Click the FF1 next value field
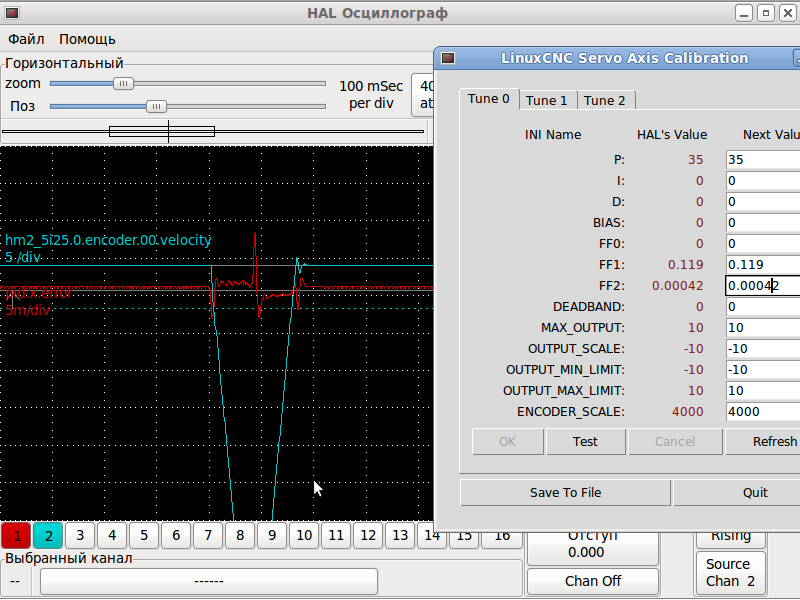Screen dimensions: 800x600 pyautogui.click(x=762, y=265)
